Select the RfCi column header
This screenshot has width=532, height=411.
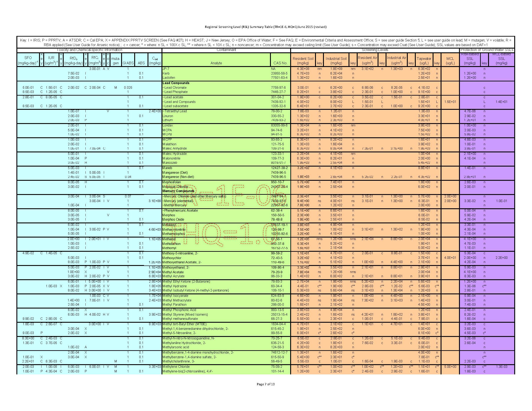click(x=95, y=60)
